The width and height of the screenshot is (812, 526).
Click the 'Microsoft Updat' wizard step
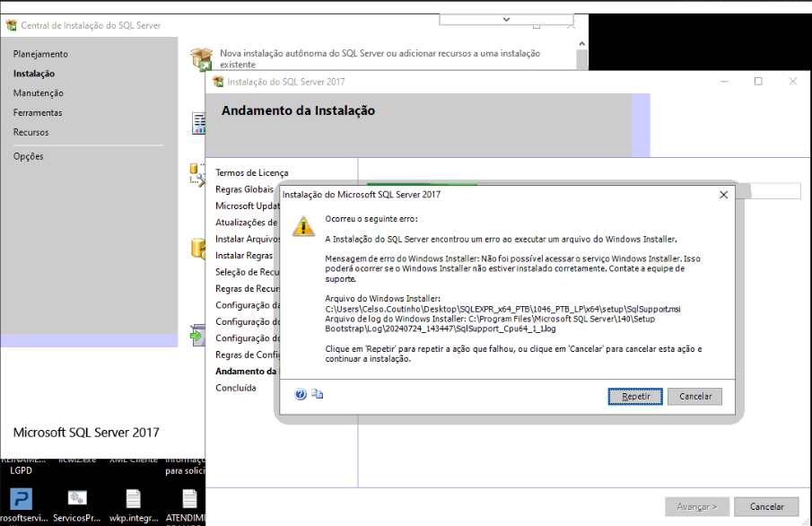[x=248, y=206]
